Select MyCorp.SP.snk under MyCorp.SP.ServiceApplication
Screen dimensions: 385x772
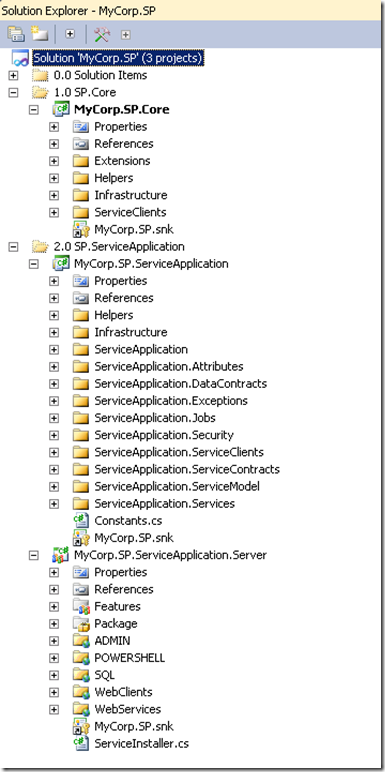(134, 538)
